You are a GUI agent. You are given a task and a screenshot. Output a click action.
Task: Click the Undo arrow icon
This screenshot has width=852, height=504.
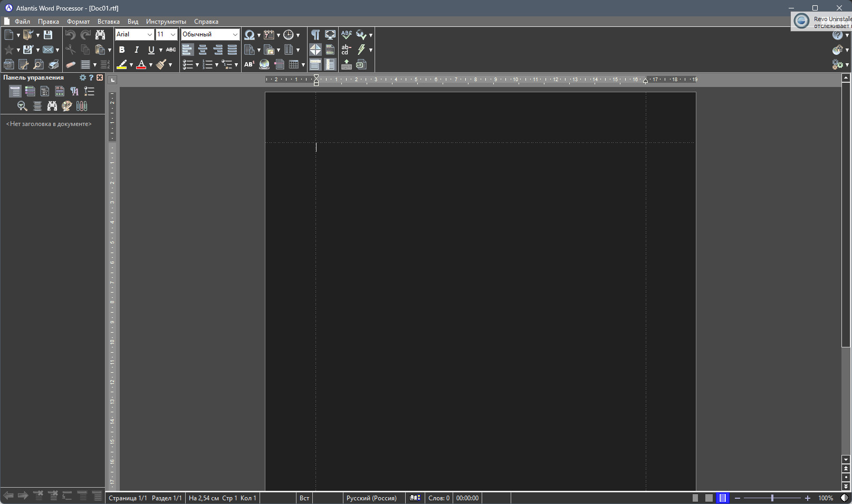click(70, 35)
